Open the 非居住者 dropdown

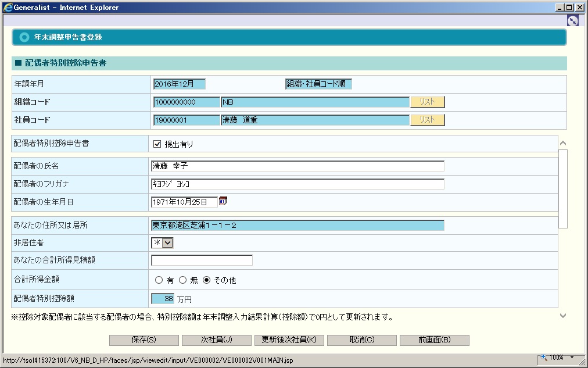point(167,242)
